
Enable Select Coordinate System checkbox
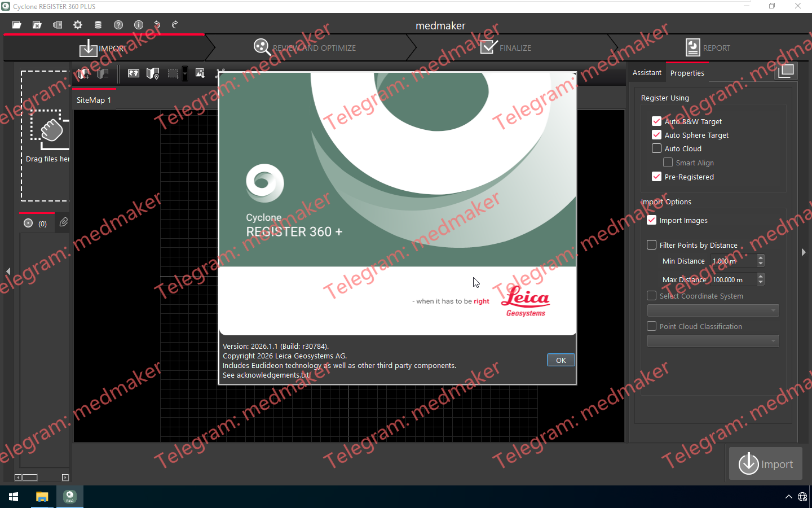pos(651,295)
